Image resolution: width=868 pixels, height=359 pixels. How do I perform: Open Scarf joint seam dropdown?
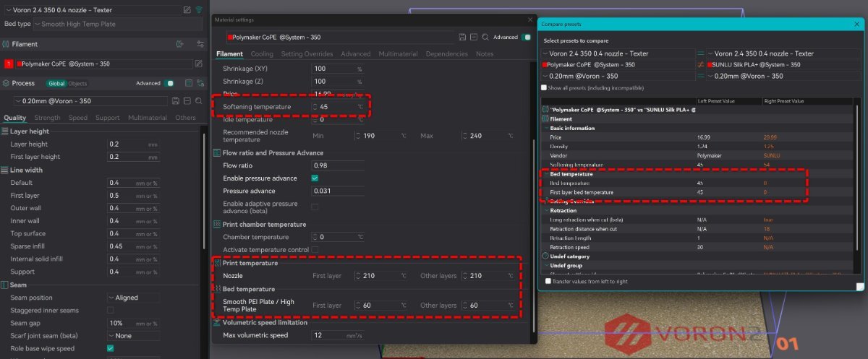(134, 336)
